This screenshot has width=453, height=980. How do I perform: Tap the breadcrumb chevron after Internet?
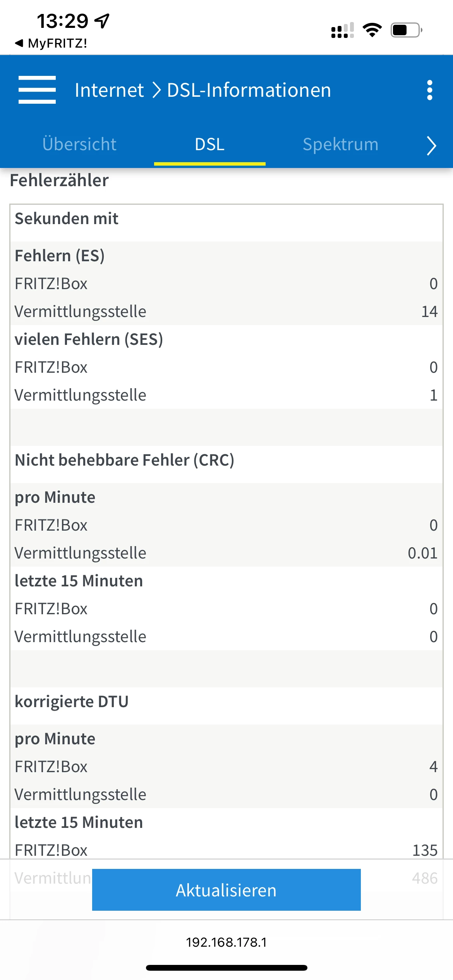[156, 90]
